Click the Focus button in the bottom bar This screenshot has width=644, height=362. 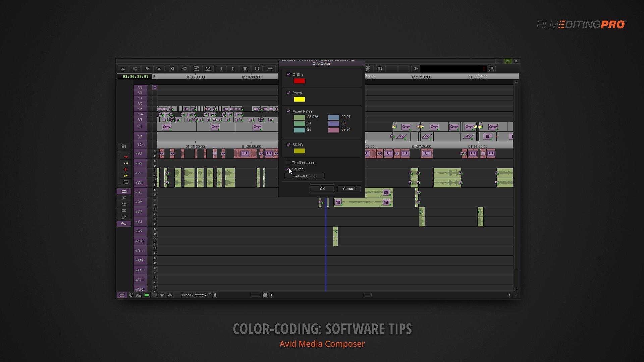[x=131, y=295]
